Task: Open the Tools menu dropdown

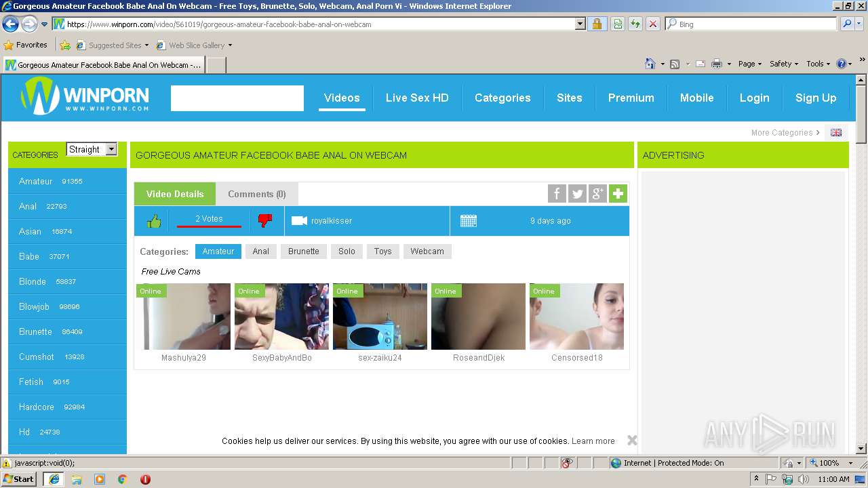Action: coord(818,64)
